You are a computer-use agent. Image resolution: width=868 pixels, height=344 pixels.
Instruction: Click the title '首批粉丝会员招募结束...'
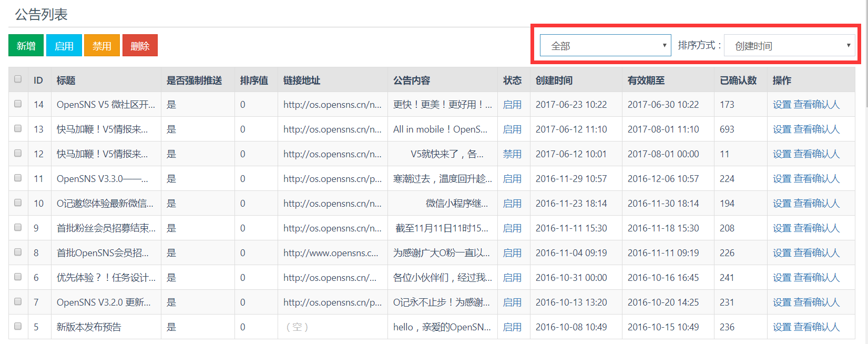pyautogui.click(x=106, y=228)
